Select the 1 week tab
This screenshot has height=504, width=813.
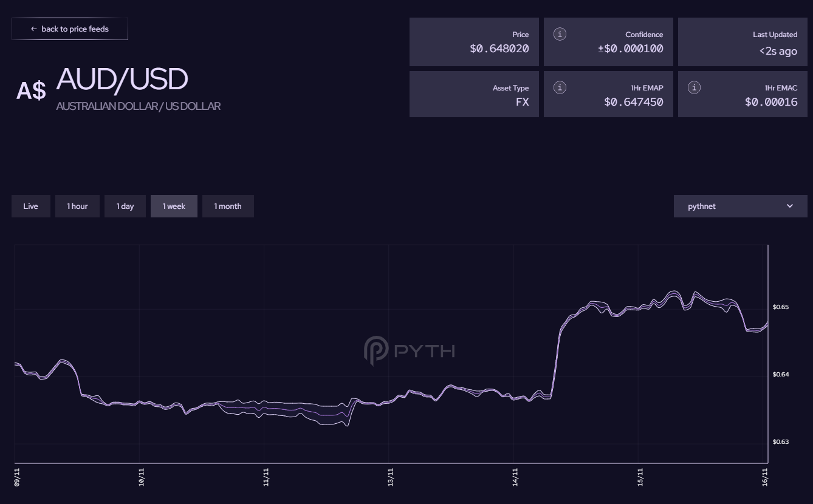coord(174,206)
